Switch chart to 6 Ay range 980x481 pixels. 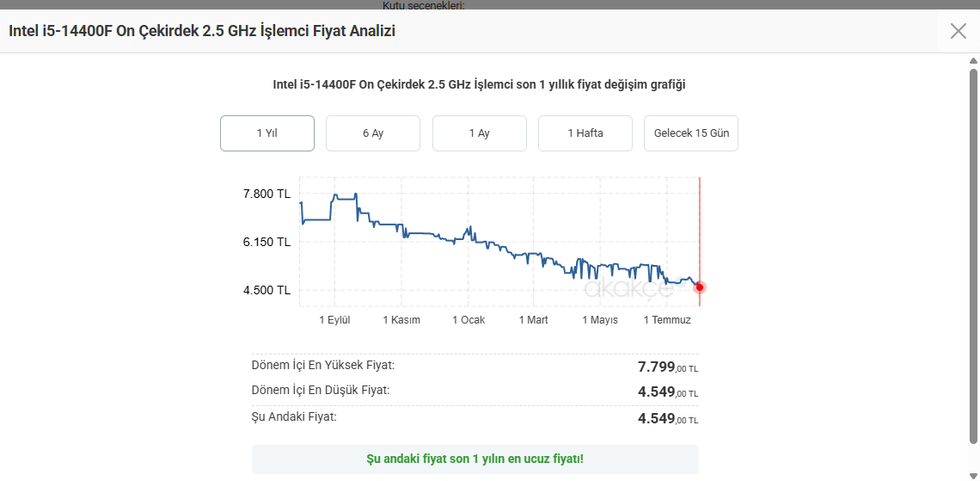373,133
